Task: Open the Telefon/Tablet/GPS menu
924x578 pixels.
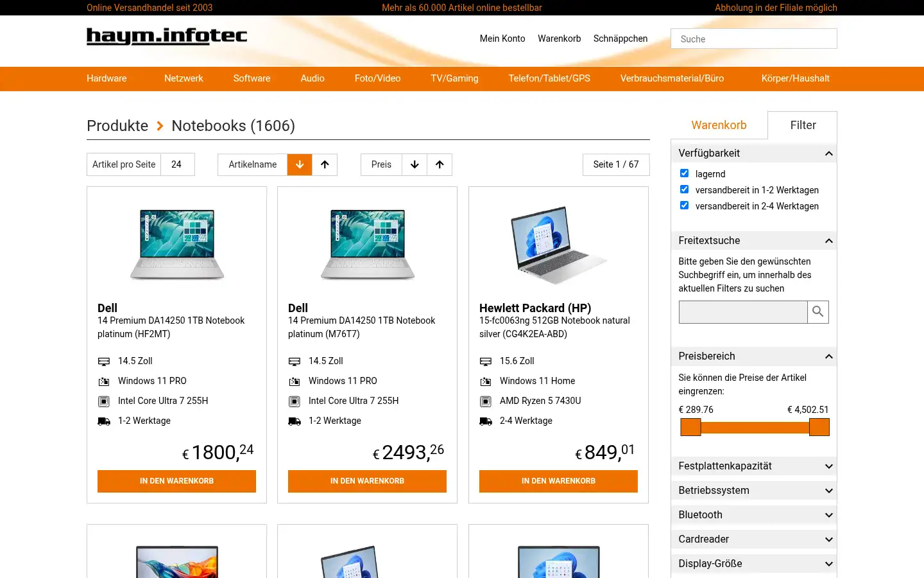Action: click(x=549, y=78)
